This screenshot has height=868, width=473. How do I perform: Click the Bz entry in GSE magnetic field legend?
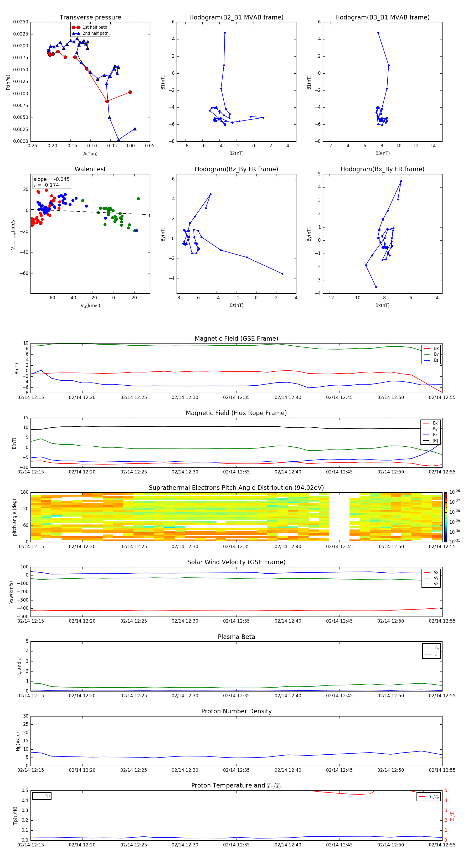(x=431, y=361)
